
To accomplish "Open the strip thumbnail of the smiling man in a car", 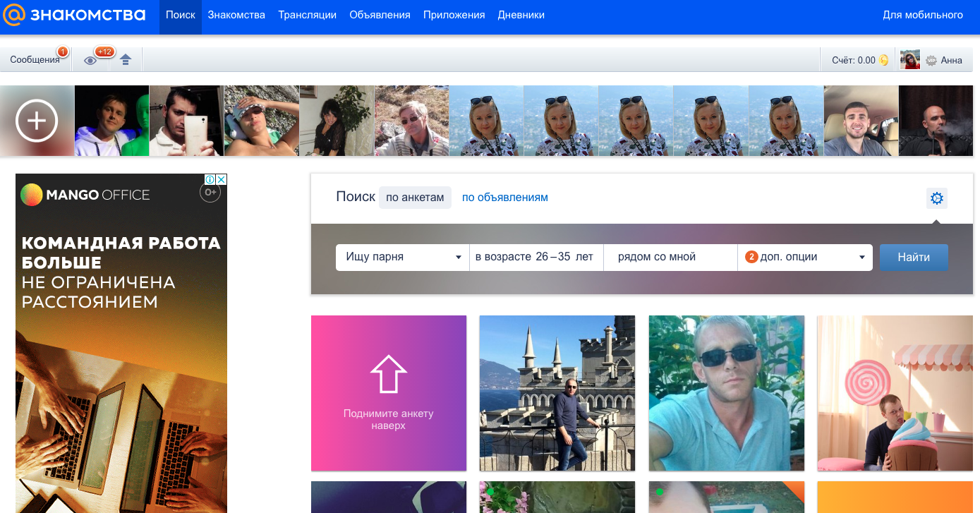I will click(861, 121).
